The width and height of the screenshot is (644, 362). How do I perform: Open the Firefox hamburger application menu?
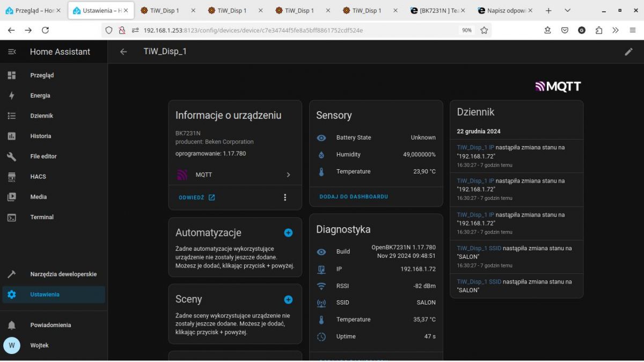pyautogui.click(x=633, y=31)
